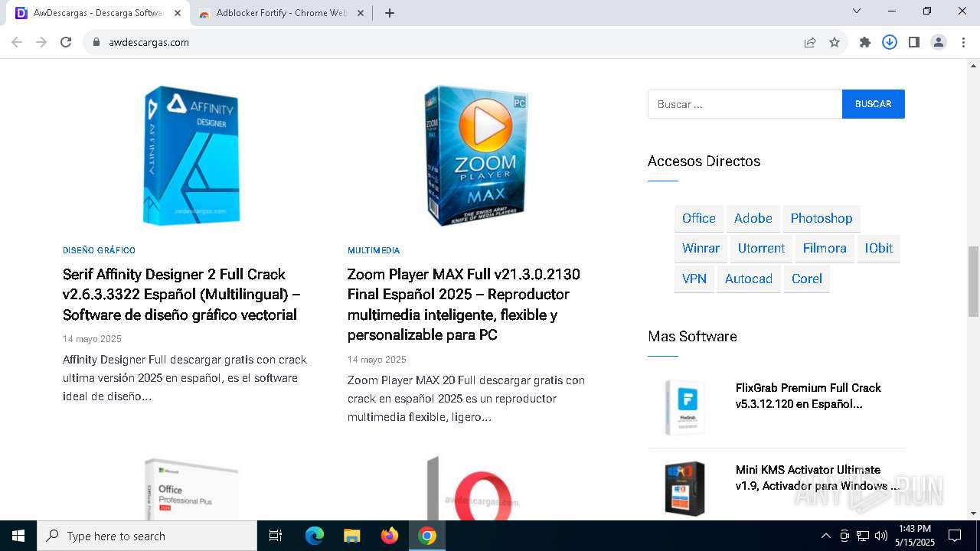
Task: Expand the tab search chevron
Action: coord(857,11)
